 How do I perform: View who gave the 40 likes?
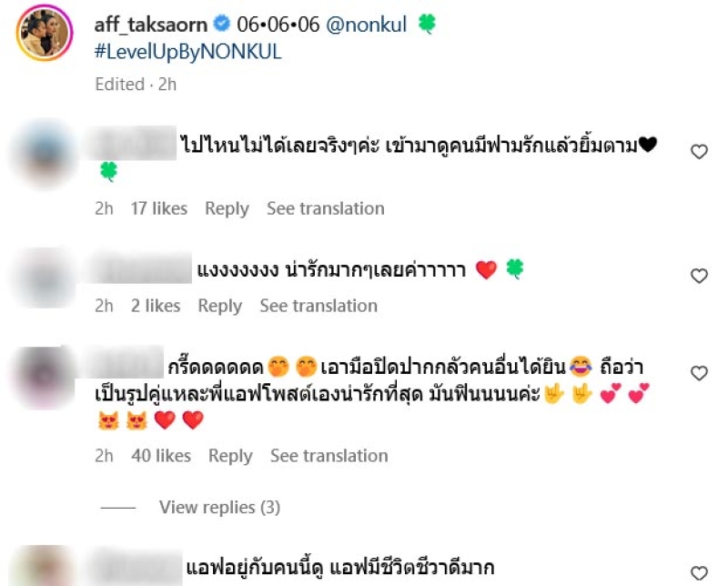pyautogui.click(x=161, y=456)
